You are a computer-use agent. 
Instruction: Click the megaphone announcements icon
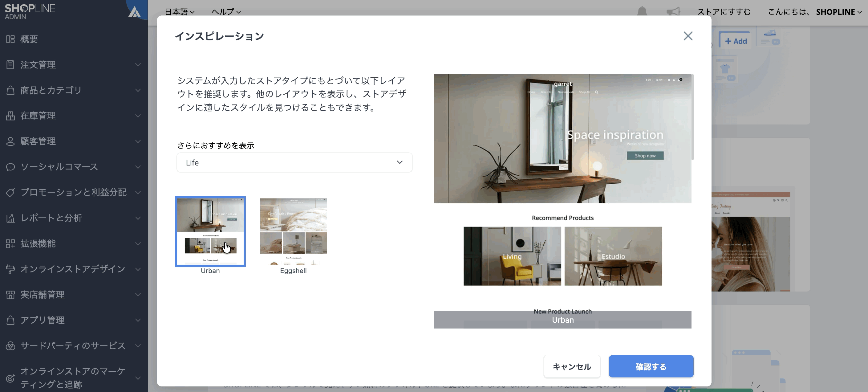(x=673, y=11)
